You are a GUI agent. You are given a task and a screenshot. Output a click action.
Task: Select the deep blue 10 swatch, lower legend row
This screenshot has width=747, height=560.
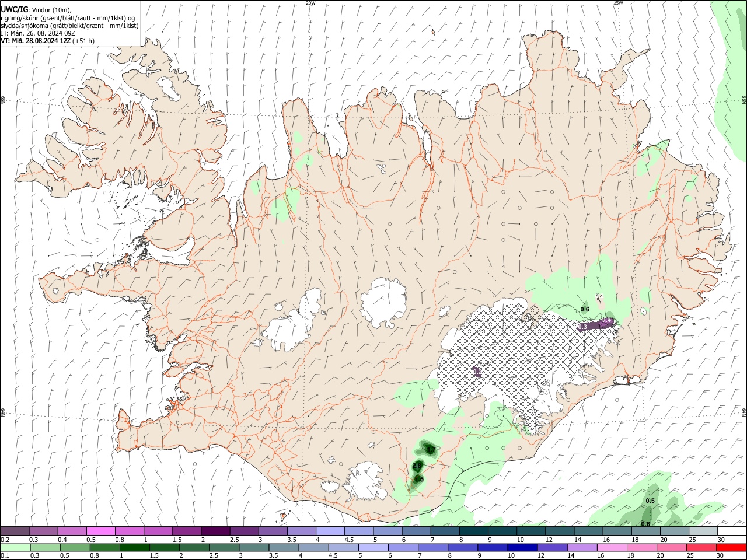tap(522, 547)
